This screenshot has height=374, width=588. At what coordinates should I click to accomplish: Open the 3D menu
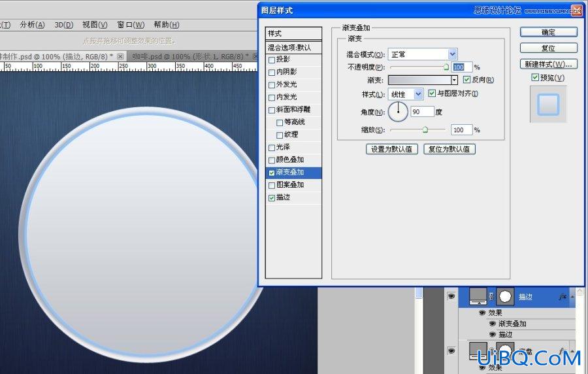coord(64,25)
